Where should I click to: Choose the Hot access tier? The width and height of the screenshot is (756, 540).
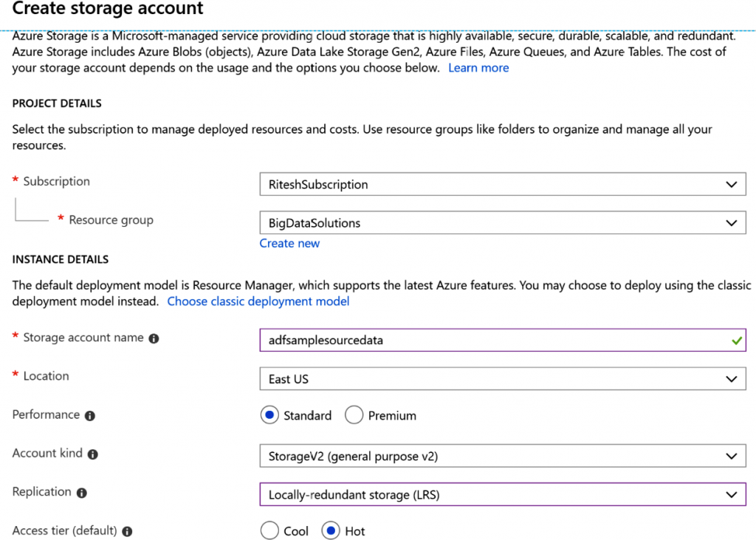tap(331, 531)
